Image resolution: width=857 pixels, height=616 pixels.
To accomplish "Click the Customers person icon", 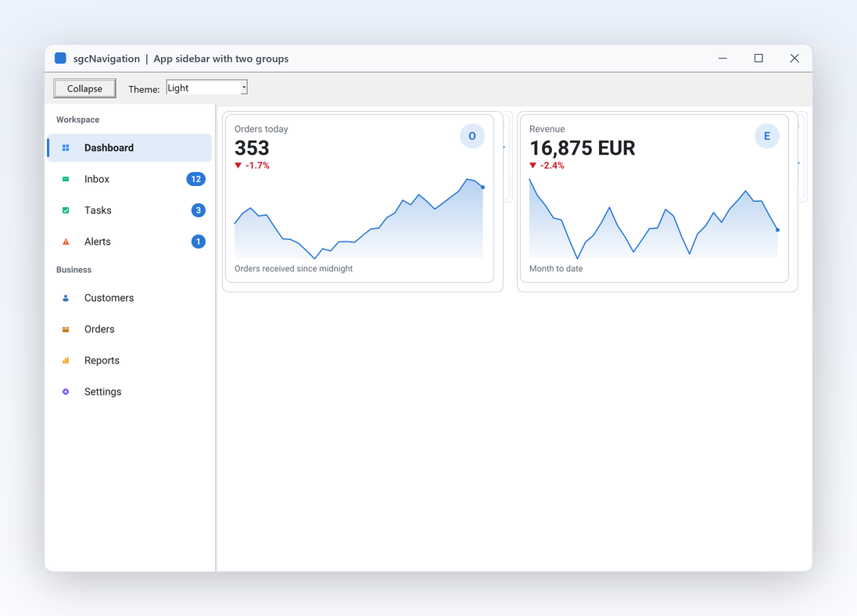I will 66,298.
